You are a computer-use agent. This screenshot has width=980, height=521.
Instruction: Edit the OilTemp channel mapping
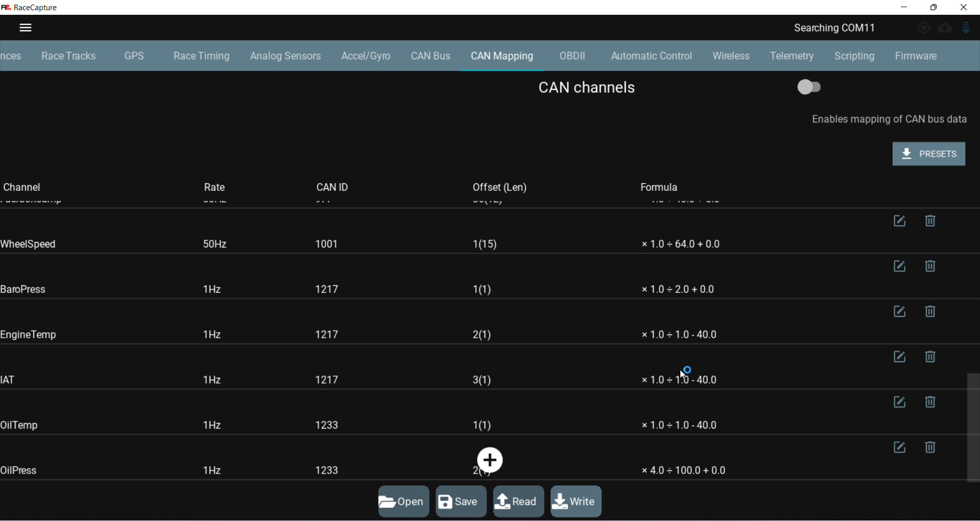tap(899, 403)
